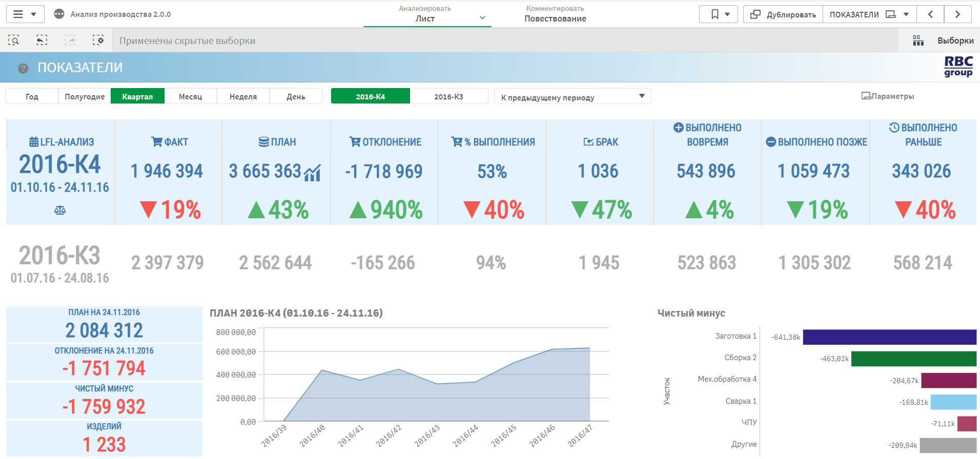Go to next sheet arrow
Screen dimensions: 980x459
coord(957,14)
